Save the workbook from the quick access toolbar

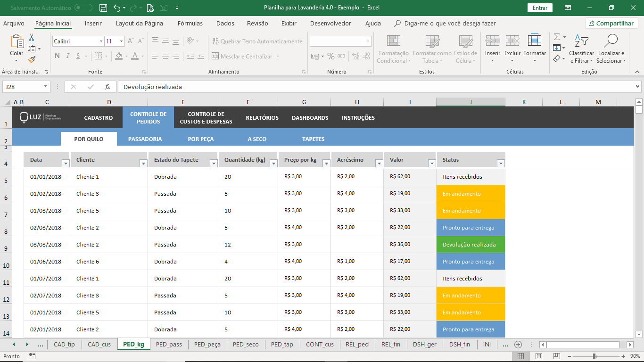click(103, 8)
